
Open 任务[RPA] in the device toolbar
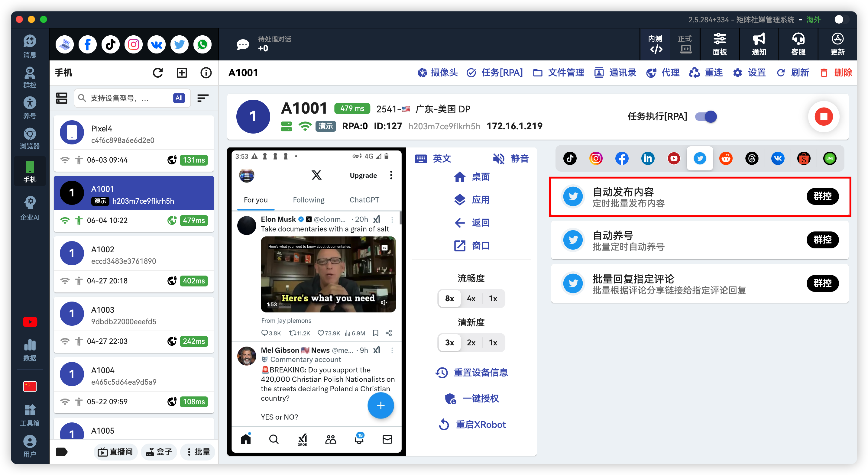click(495, 73)
